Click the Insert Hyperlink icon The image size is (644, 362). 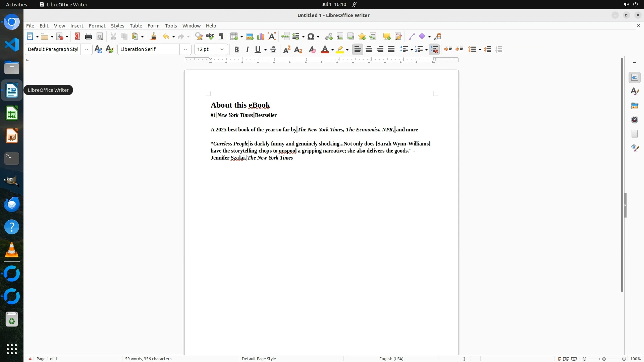tap(329, 37)
